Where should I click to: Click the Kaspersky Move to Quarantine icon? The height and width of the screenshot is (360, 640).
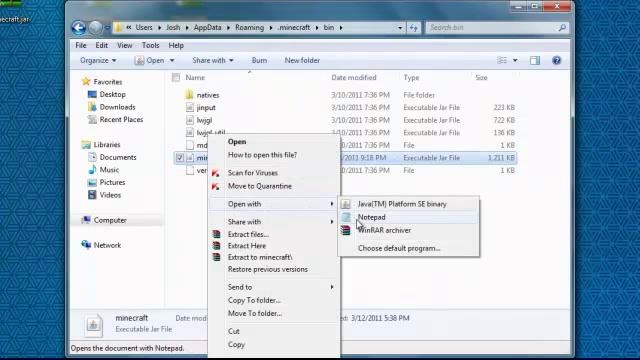point(216,187)
